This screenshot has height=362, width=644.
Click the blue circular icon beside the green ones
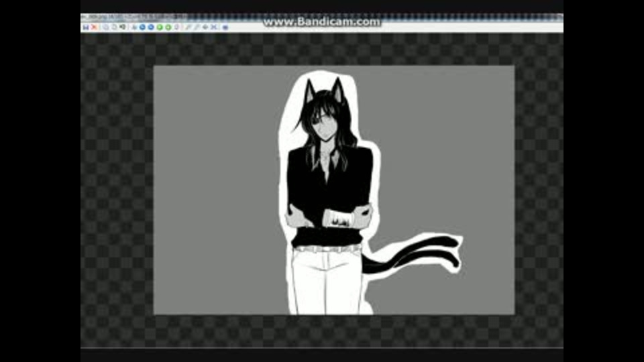click(x=151, y=27)
